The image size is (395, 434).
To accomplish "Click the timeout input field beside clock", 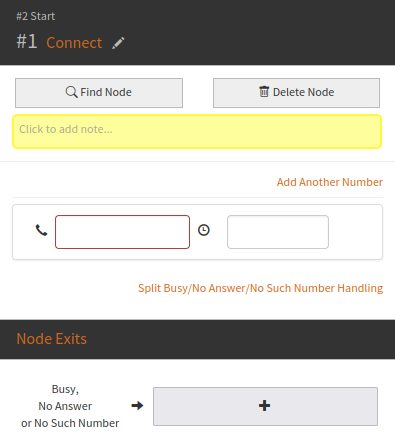I will tap(278, 232).
